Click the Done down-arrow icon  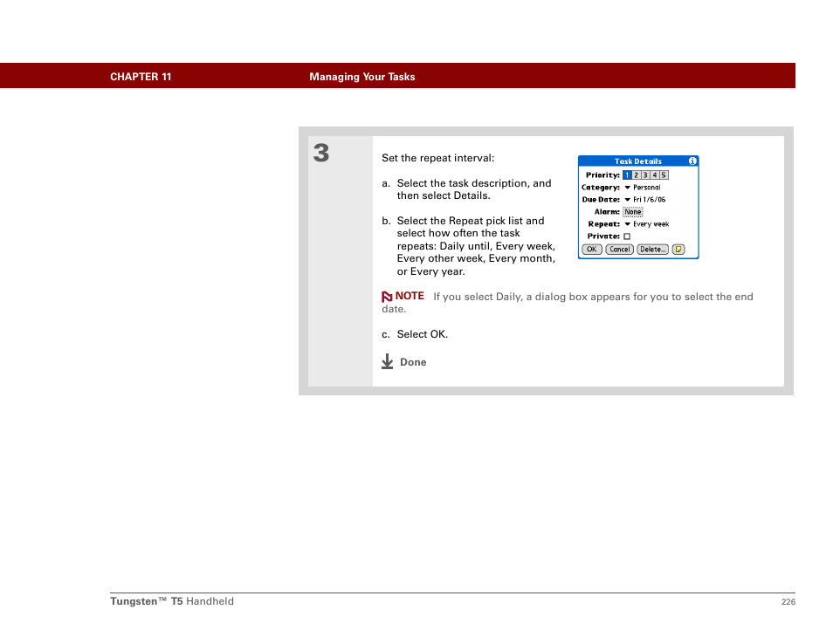[x=388, y=361]
